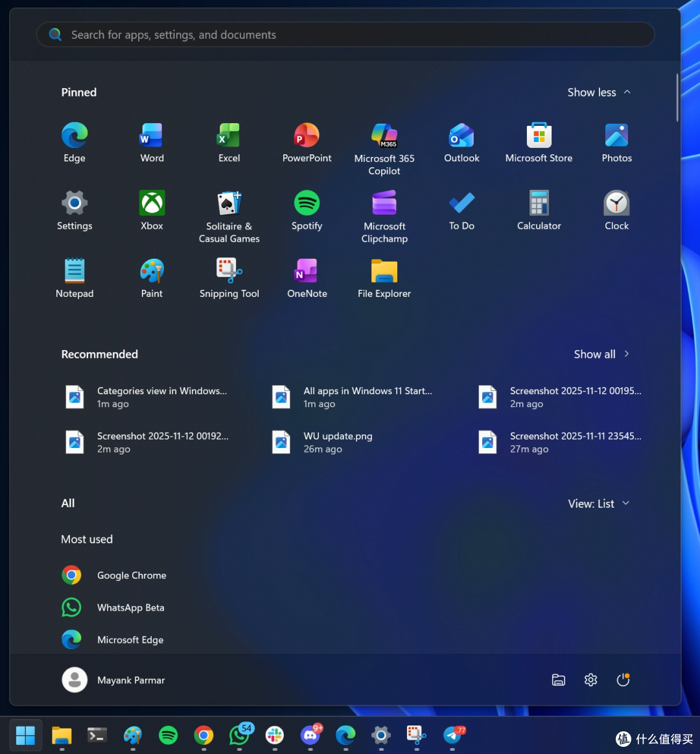
Task: Open Screenshot 2025-11-12 00195 file
Action: click(x=561, y=397)
